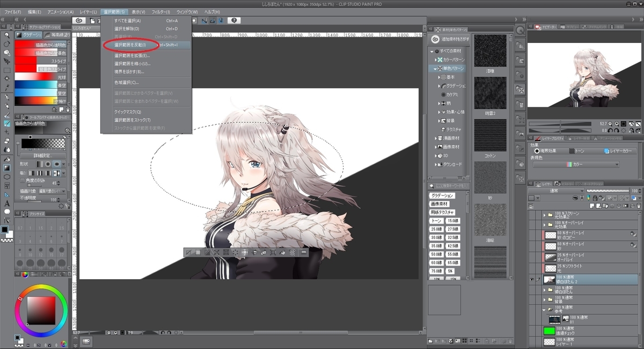Image resolution: width=644 pixels, height=349 pixels.
Task: Open 描画対象 dropdown in tool property
Action: click(52, 191)
